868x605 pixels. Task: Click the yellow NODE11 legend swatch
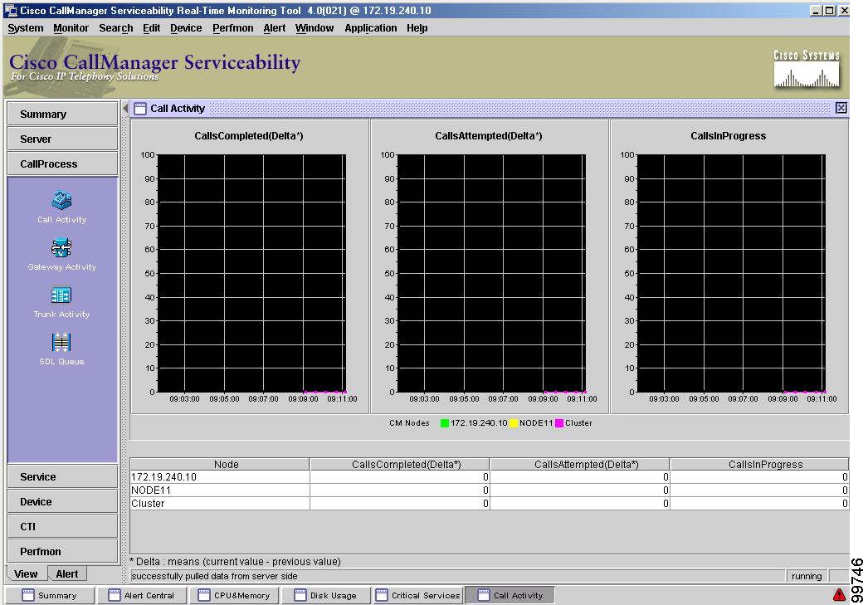(514, 423)
